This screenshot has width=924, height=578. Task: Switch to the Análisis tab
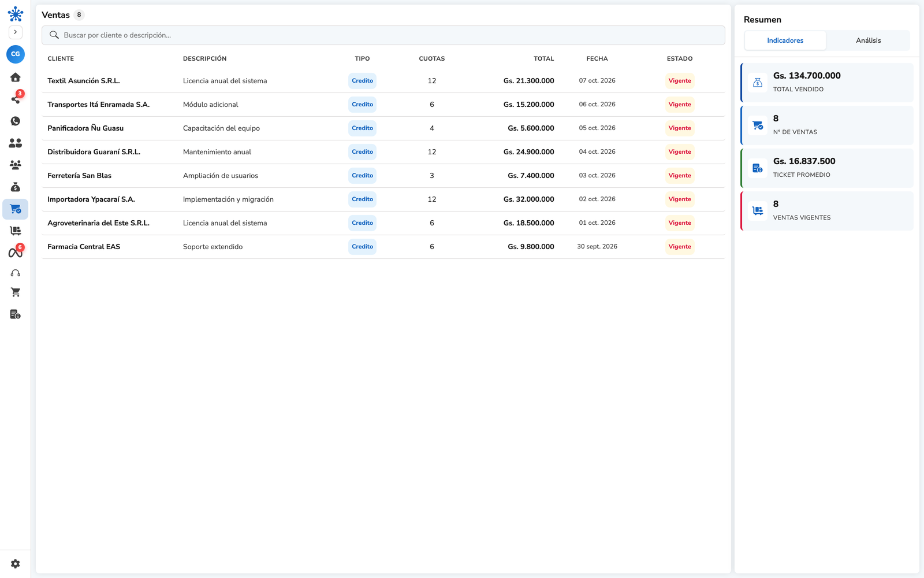[x=869, y=40]
